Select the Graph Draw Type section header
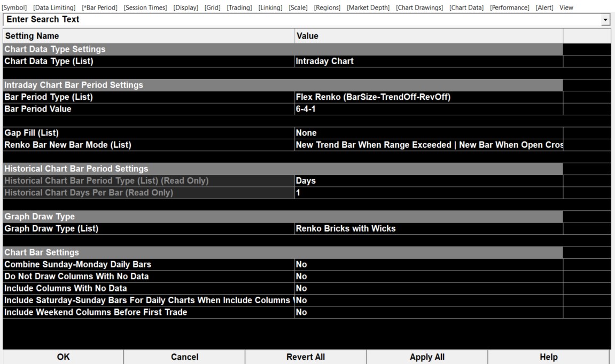The image size is (615, 364). point(283,217)
